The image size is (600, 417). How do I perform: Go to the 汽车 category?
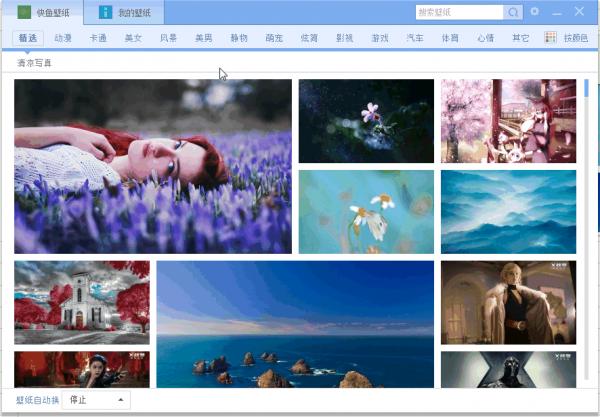pos(414,38)
